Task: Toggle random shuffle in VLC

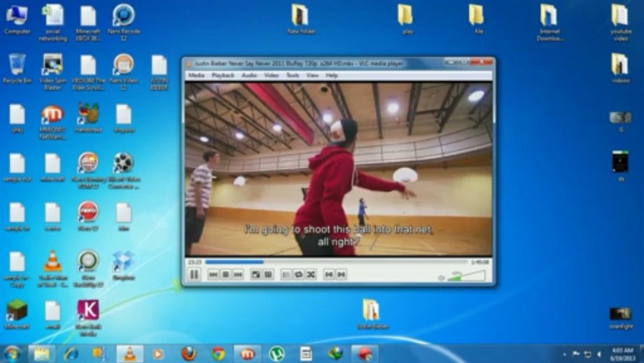Action: [x=310, y=275]
